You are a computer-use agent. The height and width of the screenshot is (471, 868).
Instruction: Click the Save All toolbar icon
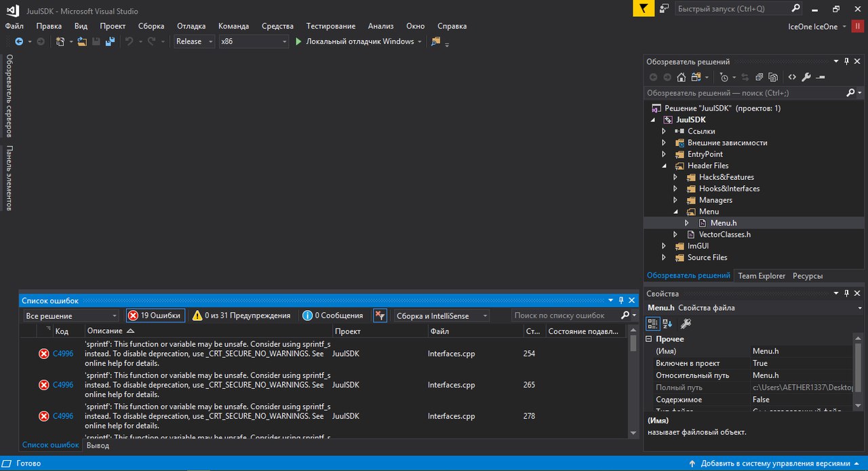tap(109, 41)
